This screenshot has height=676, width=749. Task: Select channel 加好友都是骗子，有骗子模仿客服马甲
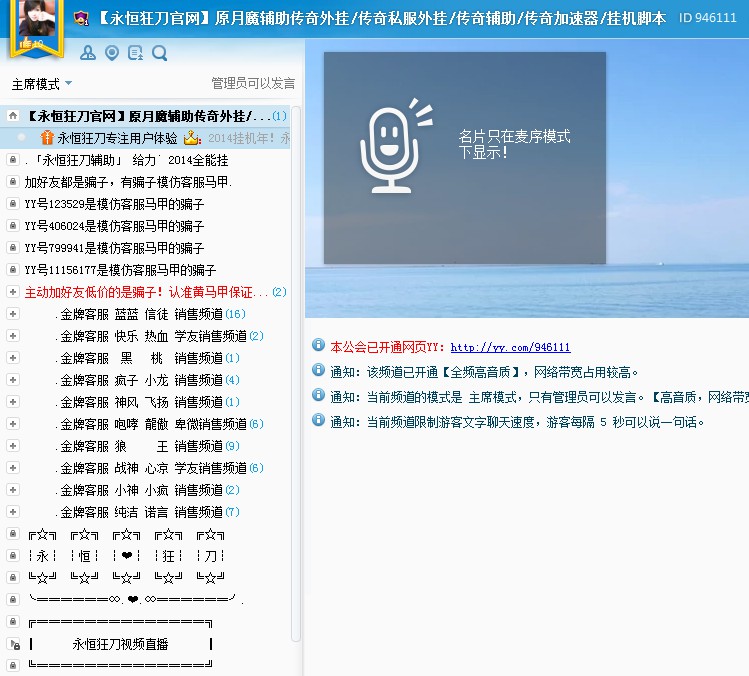coord(128,182)
